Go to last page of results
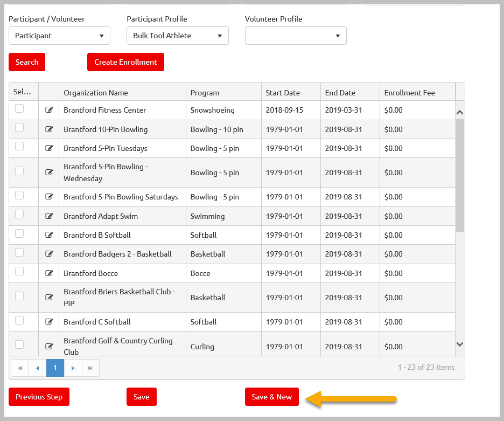This screenshot has height=421, width=504. [90, 368]
